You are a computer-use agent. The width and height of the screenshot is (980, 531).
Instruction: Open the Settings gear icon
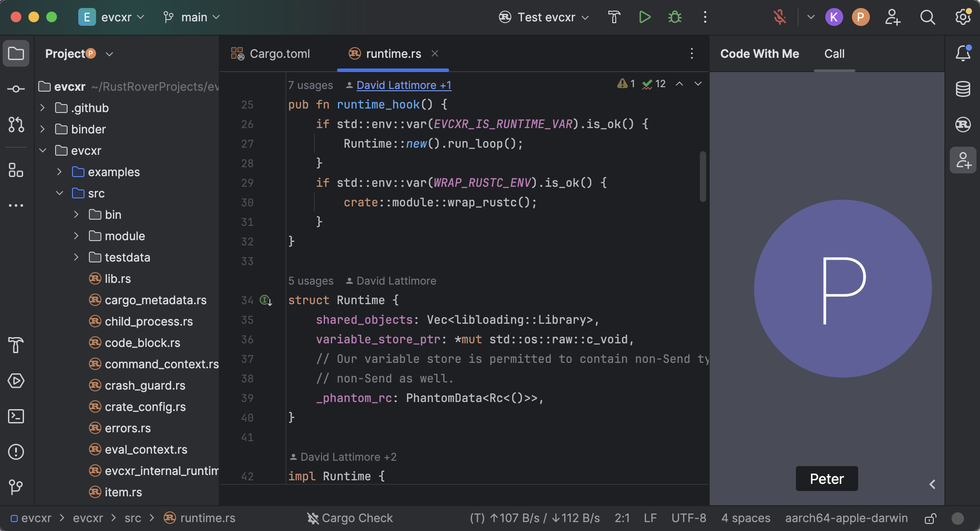tap(962, 17)
